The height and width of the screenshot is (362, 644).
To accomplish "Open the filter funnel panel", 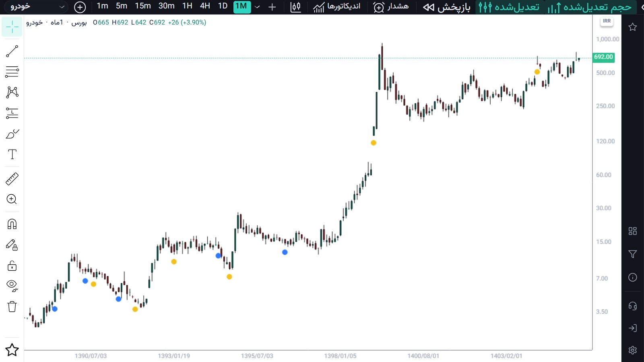I will 633,254.
